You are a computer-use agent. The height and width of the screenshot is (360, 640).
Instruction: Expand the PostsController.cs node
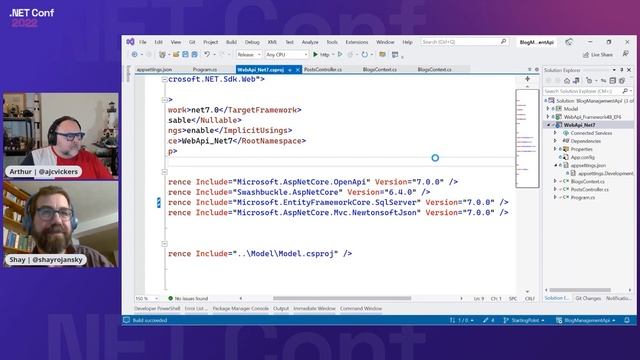555,189
